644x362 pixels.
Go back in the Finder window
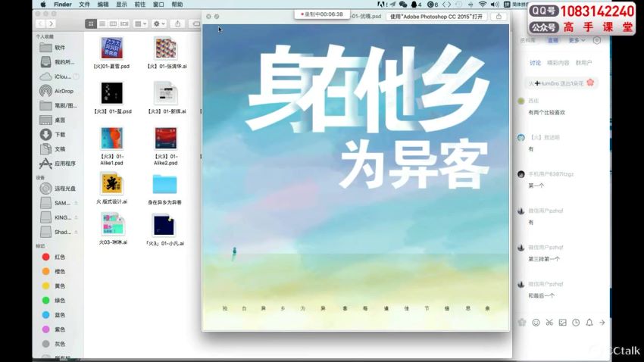click(x=40, y=23)
